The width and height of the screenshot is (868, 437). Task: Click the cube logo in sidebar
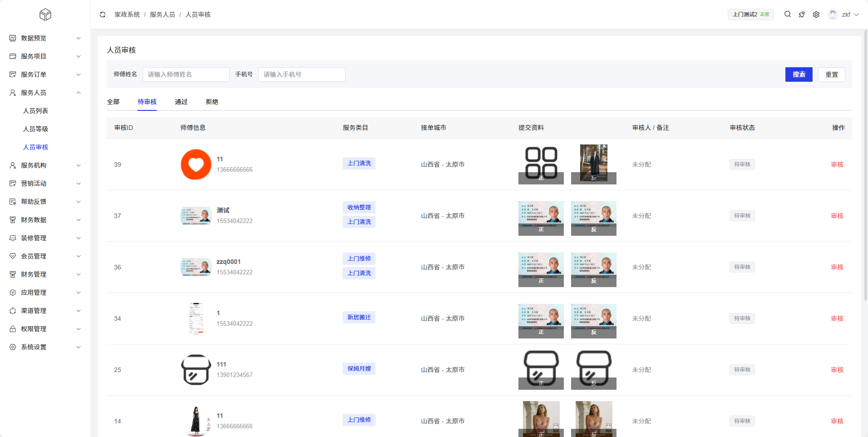pyautogui.click(x=45, y=15)
